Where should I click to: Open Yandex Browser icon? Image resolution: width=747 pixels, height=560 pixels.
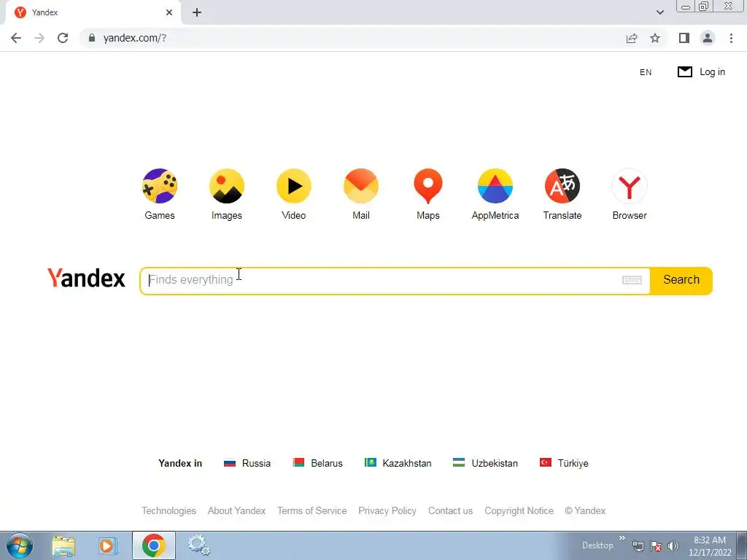[x=630, y=186]
